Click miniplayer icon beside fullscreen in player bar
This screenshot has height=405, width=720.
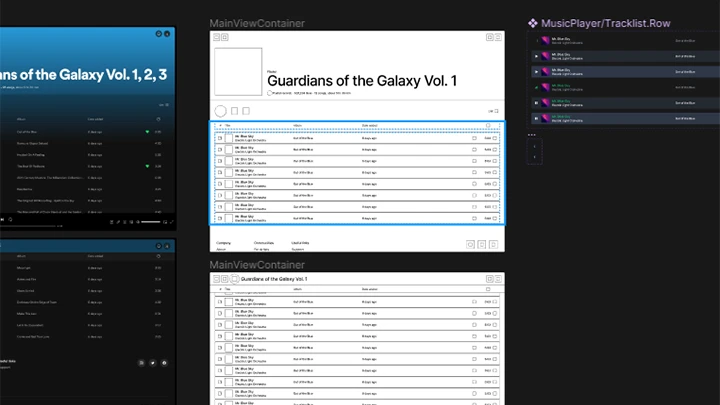click(x=165, y=222)
